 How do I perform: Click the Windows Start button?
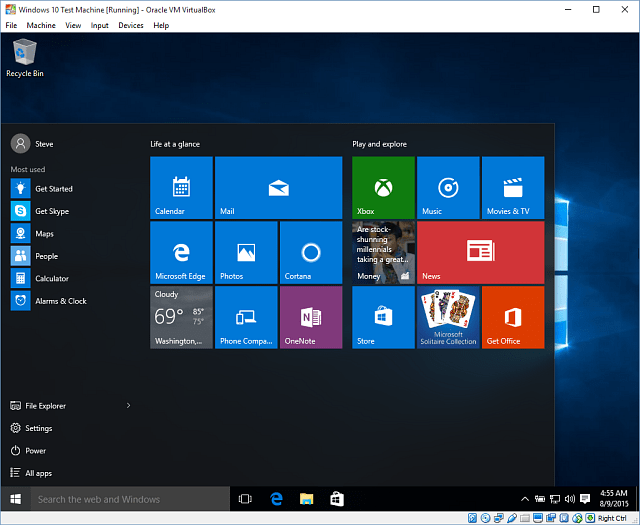16,499
